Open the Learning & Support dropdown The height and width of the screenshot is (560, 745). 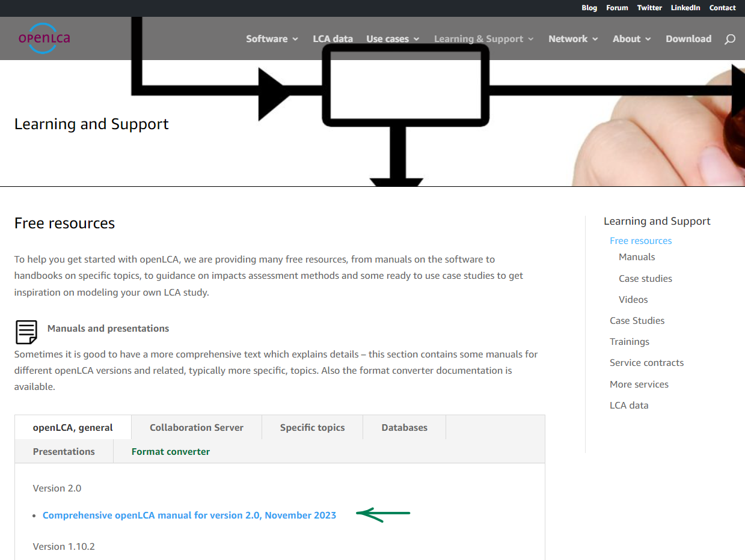pos(483,39)
